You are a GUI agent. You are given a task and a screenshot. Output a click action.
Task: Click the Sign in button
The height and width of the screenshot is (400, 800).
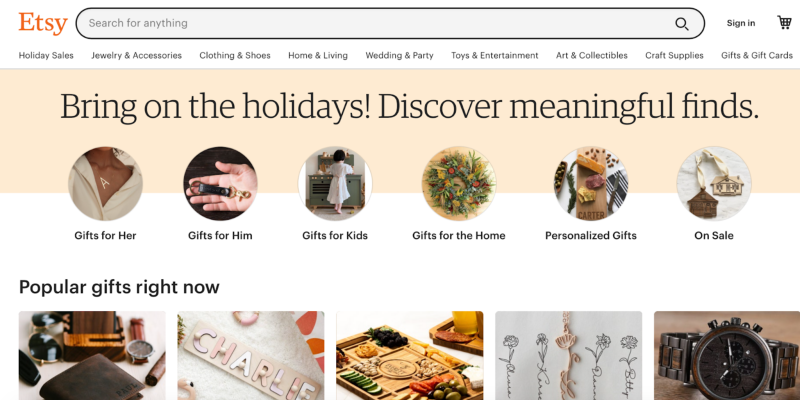pos(741,23)
